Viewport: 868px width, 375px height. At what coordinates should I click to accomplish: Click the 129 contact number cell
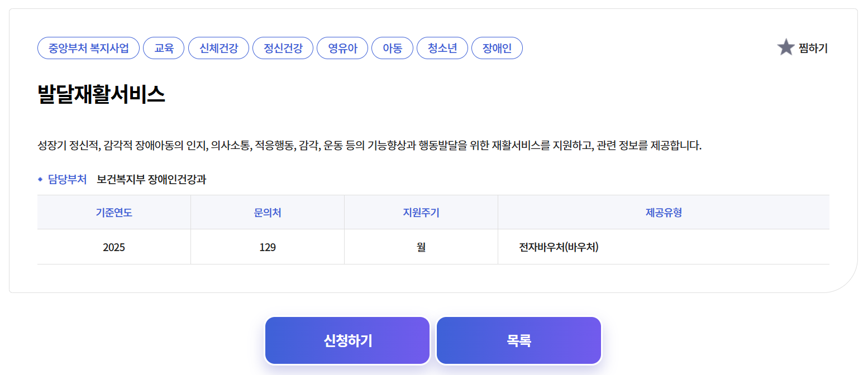coord(267,247)
